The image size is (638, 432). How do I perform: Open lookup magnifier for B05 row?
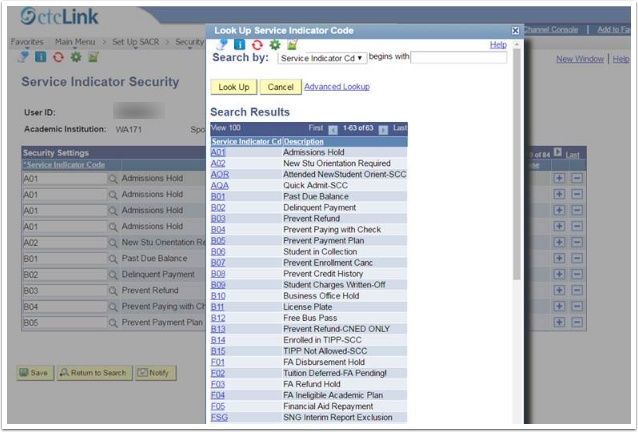[x=113, y=323]
